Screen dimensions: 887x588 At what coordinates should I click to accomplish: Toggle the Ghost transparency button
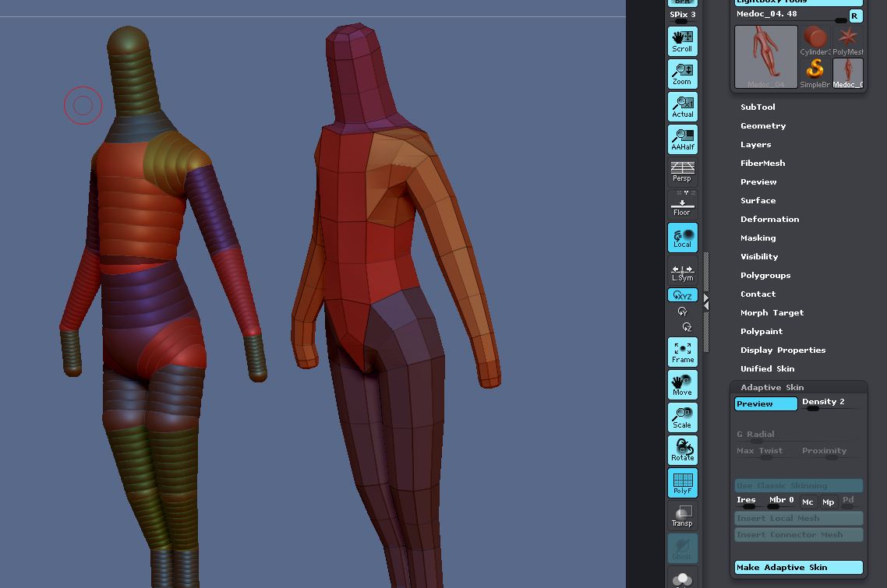click(683, 548)
